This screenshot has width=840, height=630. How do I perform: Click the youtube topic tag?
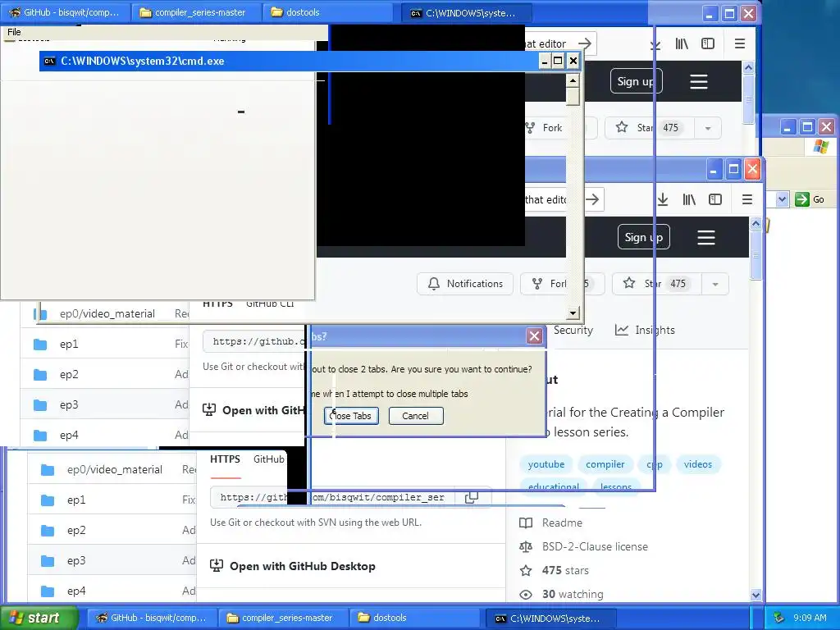coord(546,464)
